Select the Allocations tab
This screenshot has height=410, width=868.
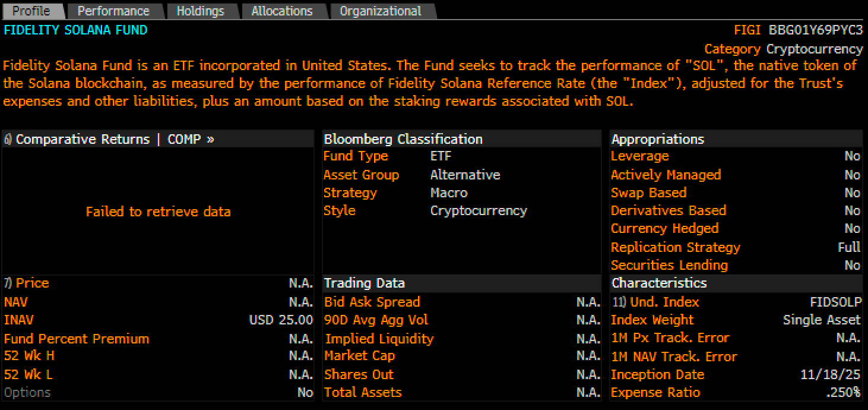pyautogui.click(x=282, y=10)
